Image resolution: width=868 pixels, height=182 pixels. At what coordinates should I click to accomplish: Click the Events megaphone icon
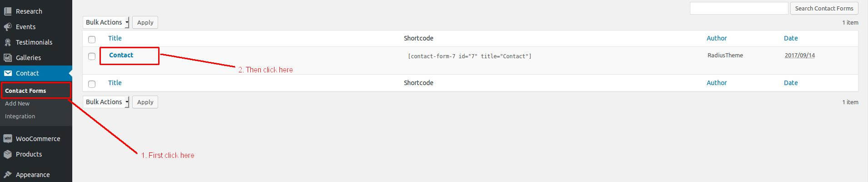8,27
